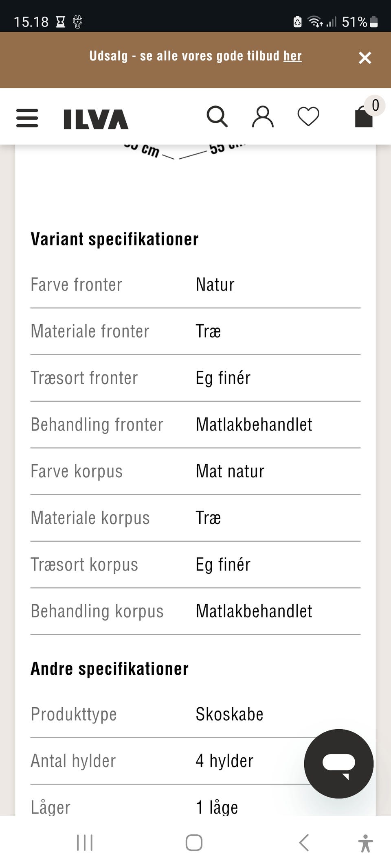Open the user account profile icon
The image size is (391, 868).
pyautogui.click(x=263, y=117)
